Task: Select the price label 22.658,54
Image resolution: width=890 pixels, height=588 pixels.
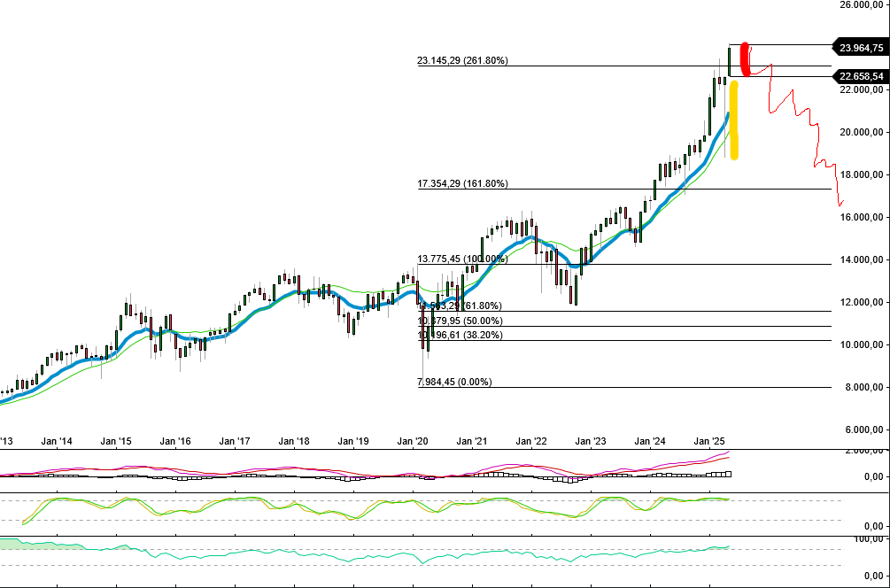Action: click(x=858, y=77)
